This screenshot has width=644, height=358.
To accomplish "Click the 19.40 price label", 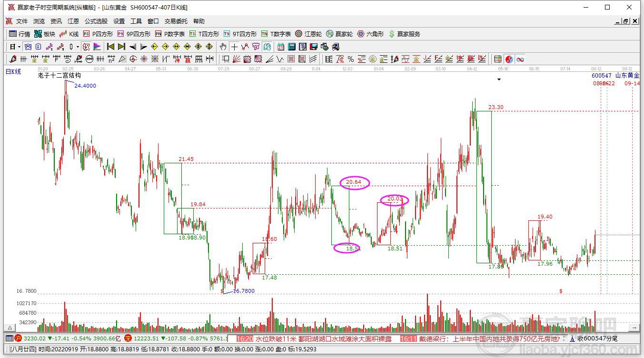I will coord(545,217).
